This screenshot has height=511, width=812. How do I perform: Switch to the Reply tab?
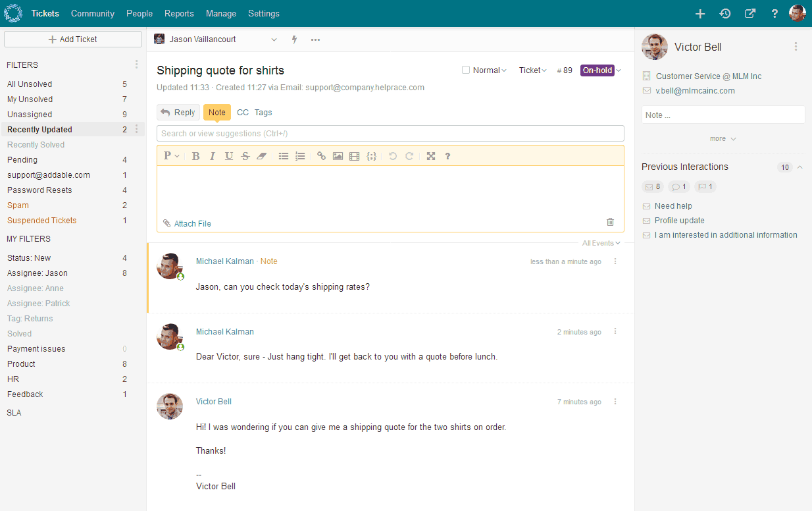tap(178, 113)
